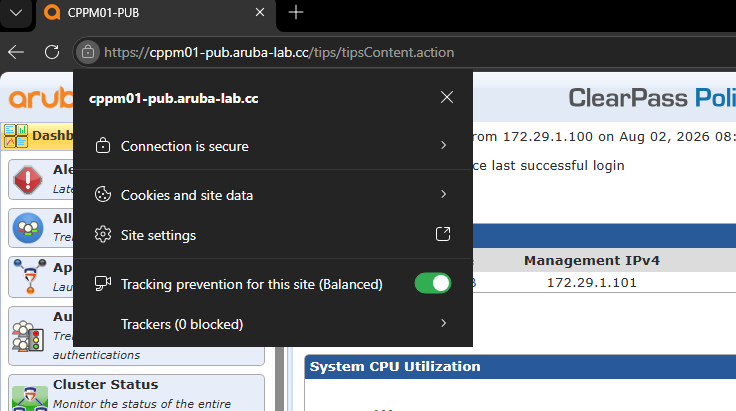This screenshot has height=411, width=736.
Task: Click the Site settings text
Action: (158, 235)
